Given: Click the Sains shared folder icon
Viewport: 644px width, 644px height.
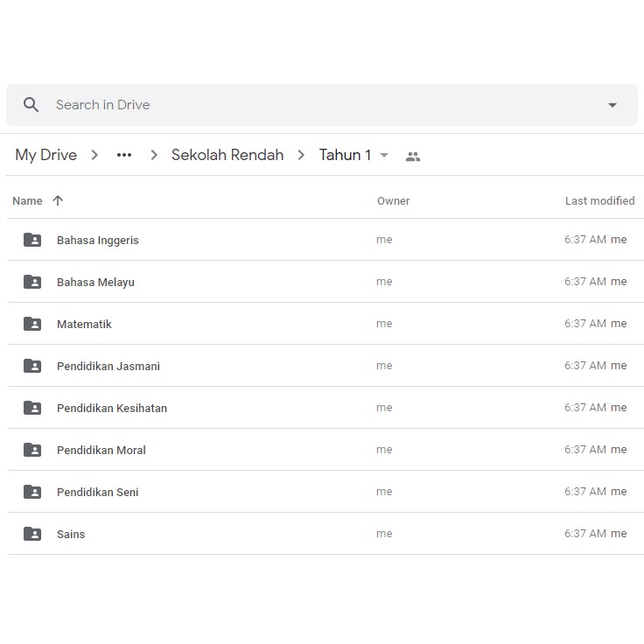Looking at the screenshot, I should (32, 534).
